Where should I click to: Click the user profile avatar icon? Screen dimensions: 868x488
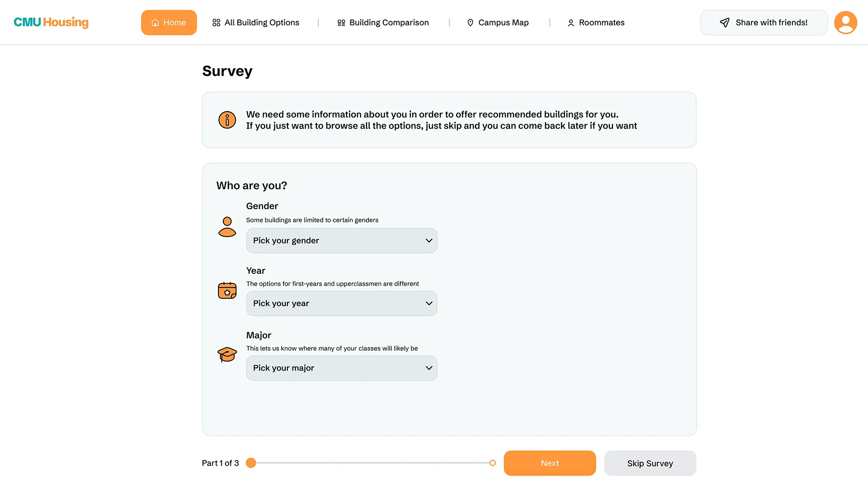coord(845,22)
